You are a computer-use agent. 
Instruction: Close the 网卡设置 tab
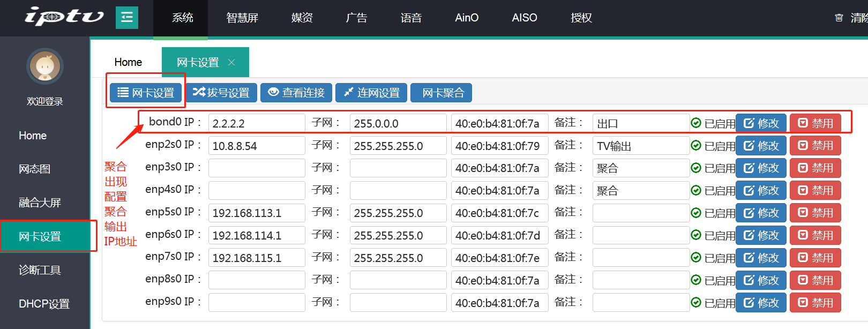click(231, 62)
